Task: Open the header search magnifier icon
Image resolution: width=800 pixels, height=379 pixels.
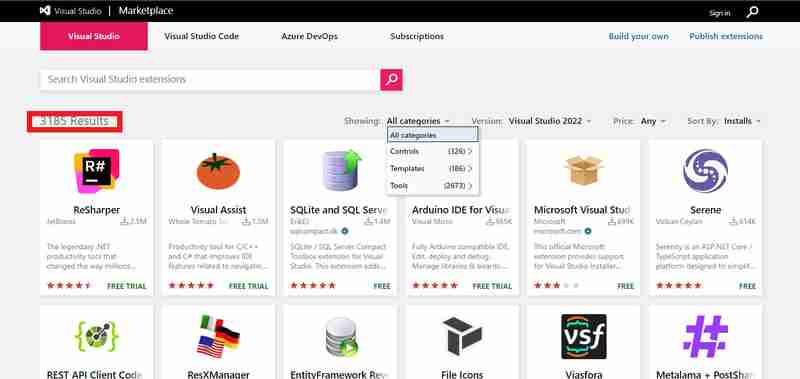Action: [752, 12]
